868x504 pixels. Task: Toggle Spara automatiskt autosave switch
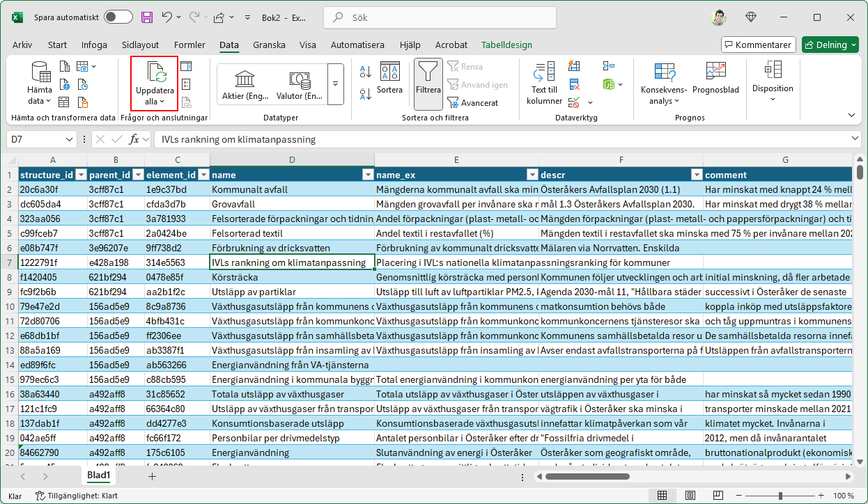pyautogui.click(x=118, y=17)
